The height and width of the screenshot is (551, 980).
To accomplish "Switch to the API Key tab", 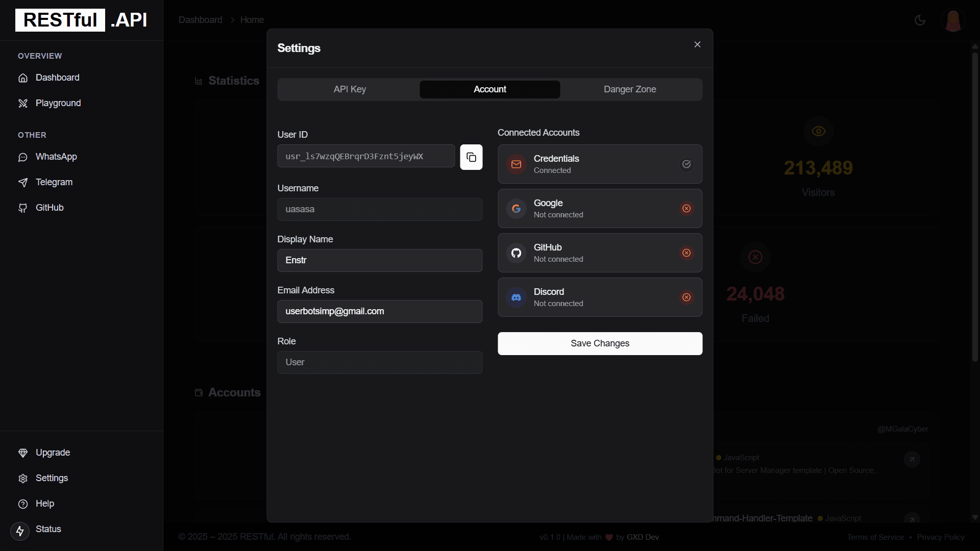I will click(350, 89).
